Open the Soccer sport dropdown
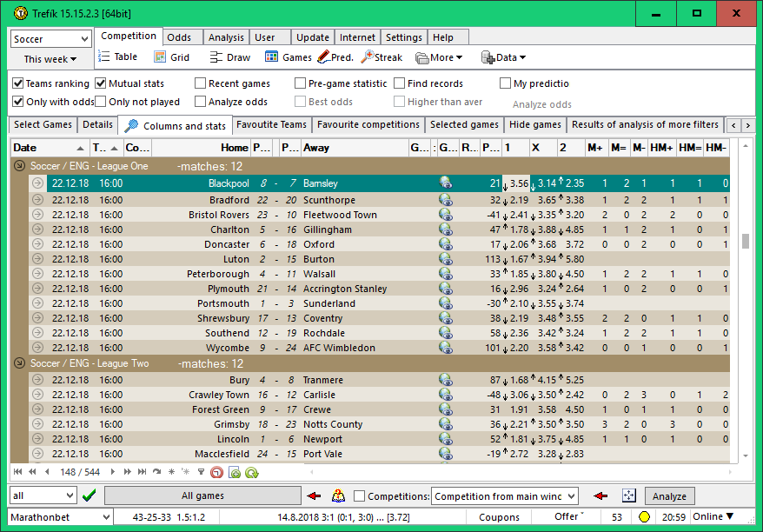The width and height of the screenshot is (763, 532). 50,39
